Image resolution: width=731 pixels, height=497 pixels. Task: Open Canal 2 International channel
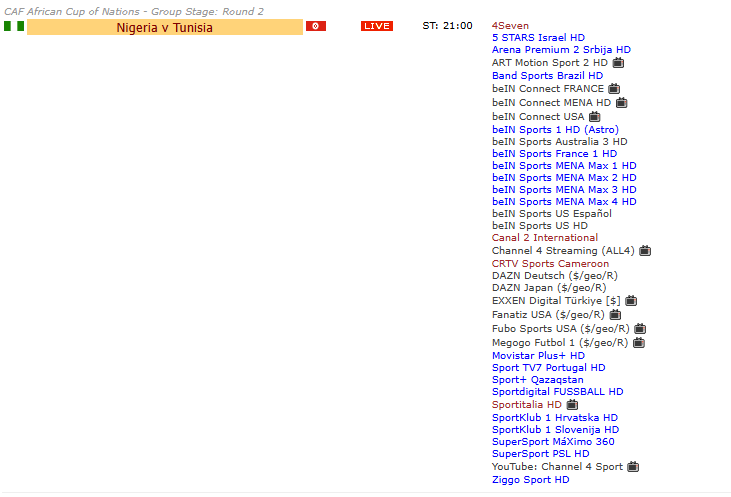coord(544,238)
